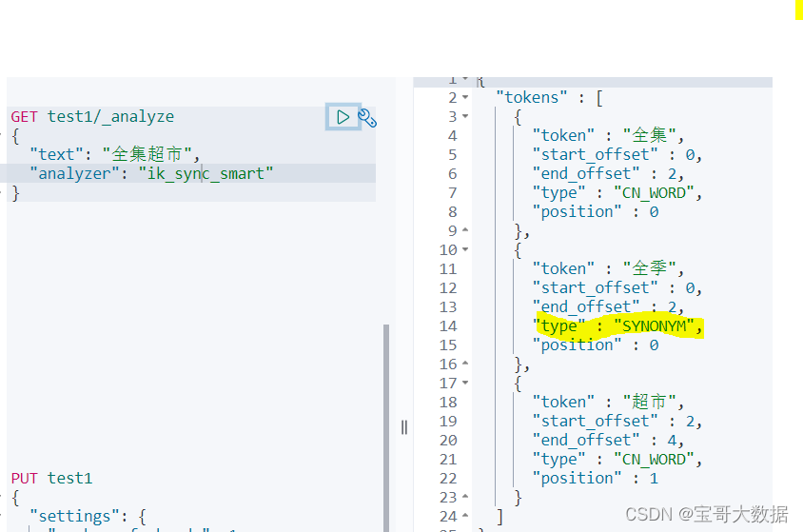
Task: Click line number 14 in output gutter
Action: coord(448,325)
